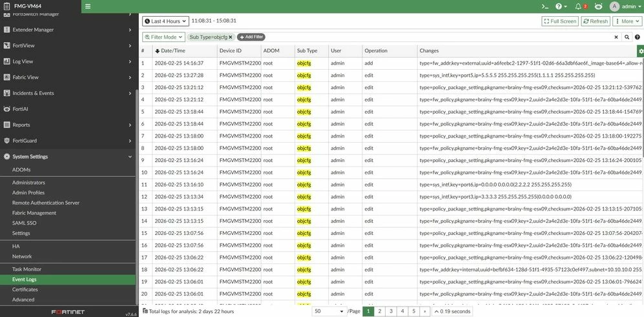Expand the 0.19 seconds query info

pos(452,311)
